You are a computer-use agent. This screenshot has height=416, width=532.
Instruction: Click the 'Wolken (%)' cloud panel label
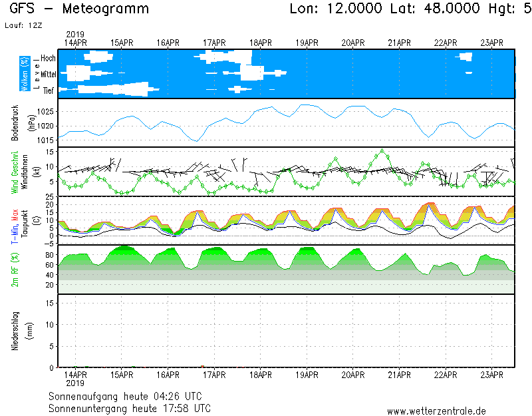[25, 74]
